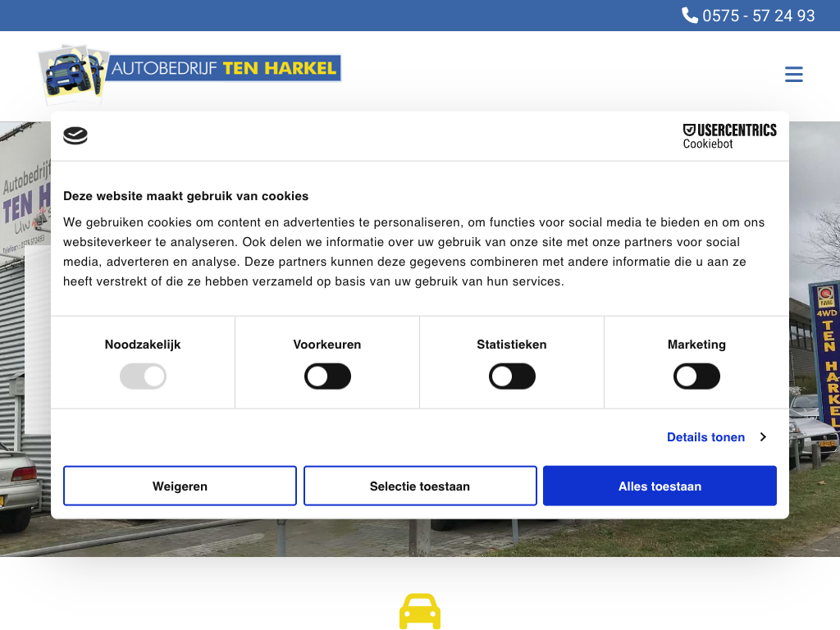Viewport: 840px width, 630px height.
Task: Click the Weigeren button
Action: 180,486
